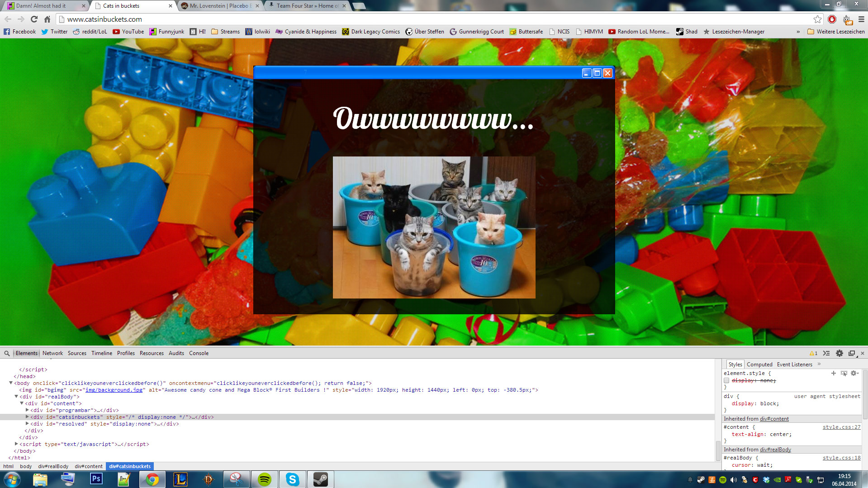Click the Windows Start orb
The image size is (868, 488).
[x=12, y=479]
